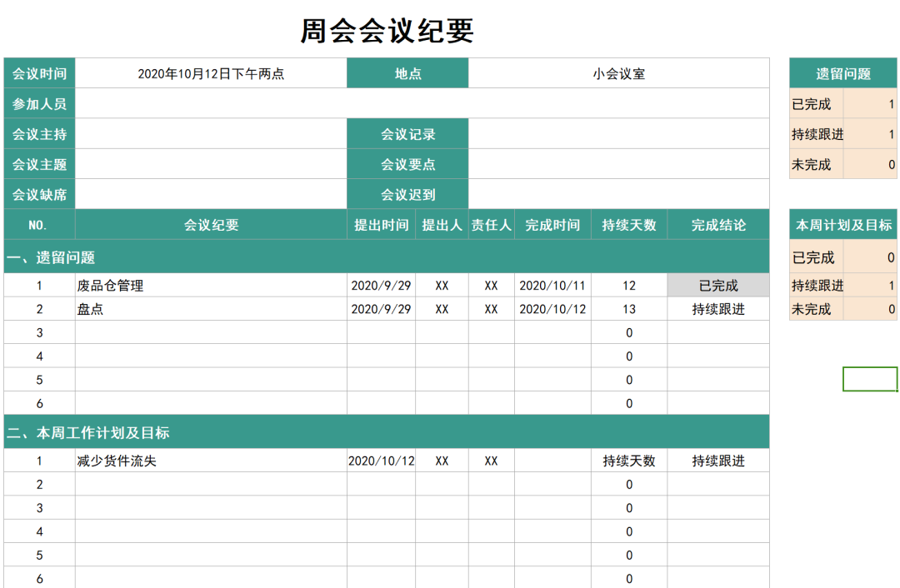Image resolution: width=900 pixels, height=588 pixels.
Task: Click 持续跟进 status in 减少货件流失 row
Action: pos(718,461)
